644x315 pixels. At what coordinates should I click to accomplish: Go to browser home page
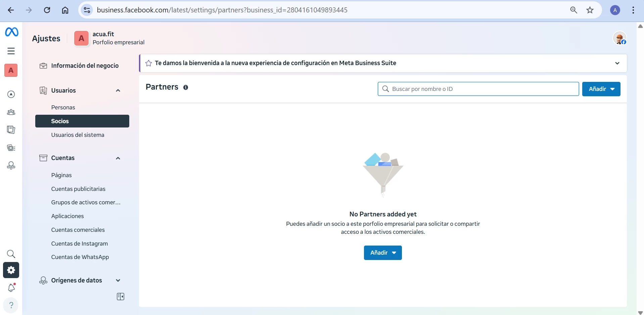[65, 10]
